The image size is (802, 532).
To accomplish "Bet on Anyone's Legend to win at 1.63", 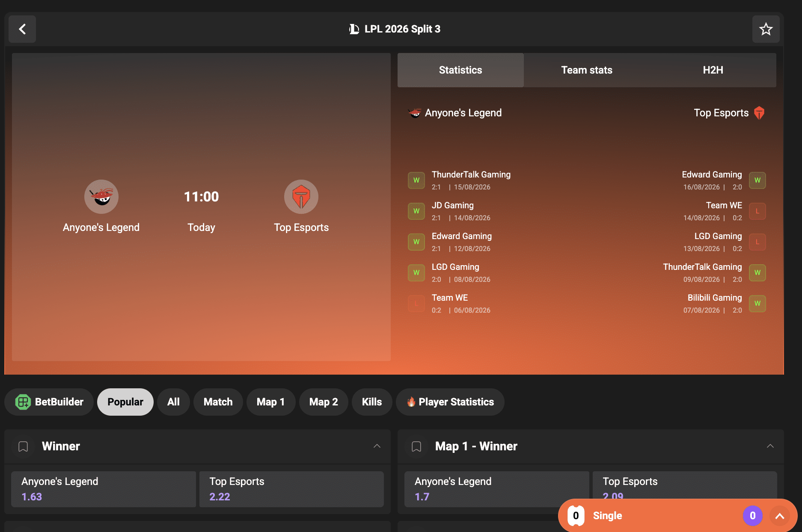I will pos(104,489).
